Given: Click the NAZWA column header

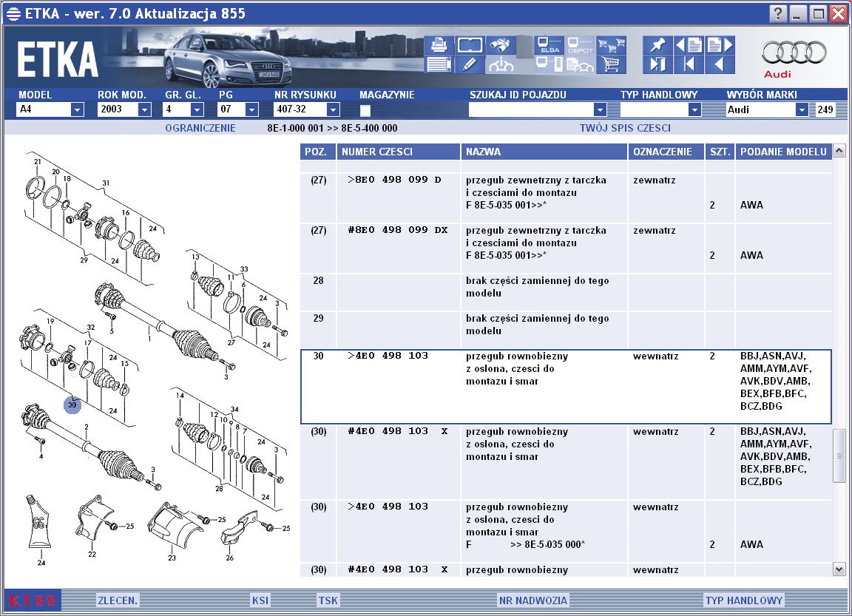Looking at the screenshot, I should click(x=544, y=152).
